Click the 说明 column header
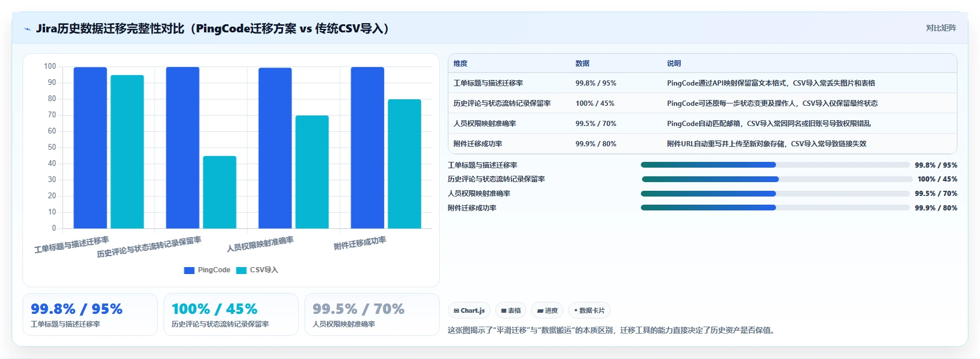The image size is (980, 359). pyautogui.click(x=674, y=64)
